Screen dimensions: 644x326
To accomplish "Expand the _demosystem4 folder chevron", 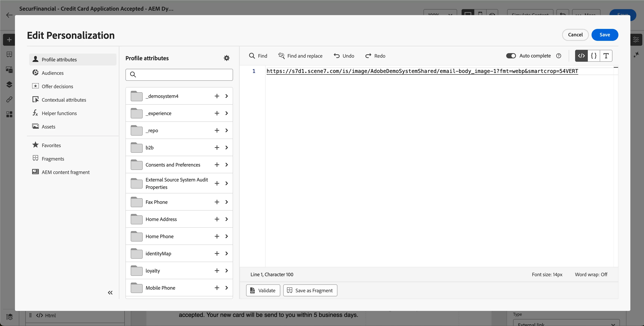I will click(226, 96).
